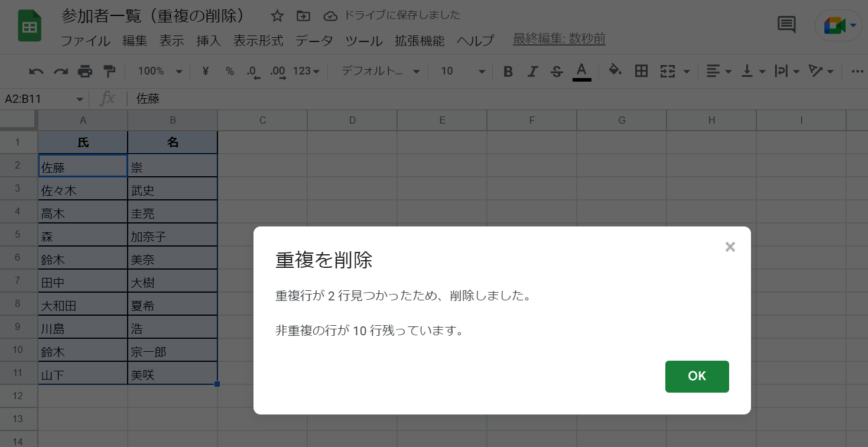
Task: Format selection as percent
Action: click(x=229, y=71)
